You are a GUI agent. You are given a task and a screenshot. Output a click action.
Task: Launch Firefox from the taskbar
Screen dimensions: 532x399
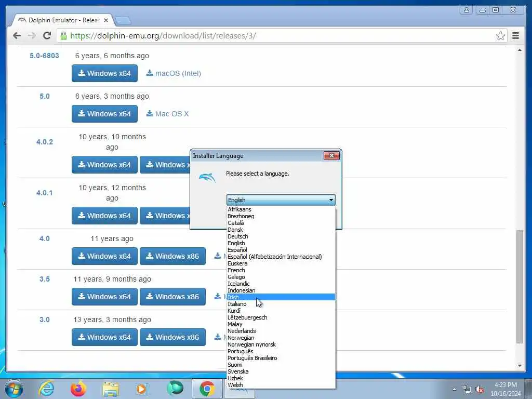(x=78, y=389)
